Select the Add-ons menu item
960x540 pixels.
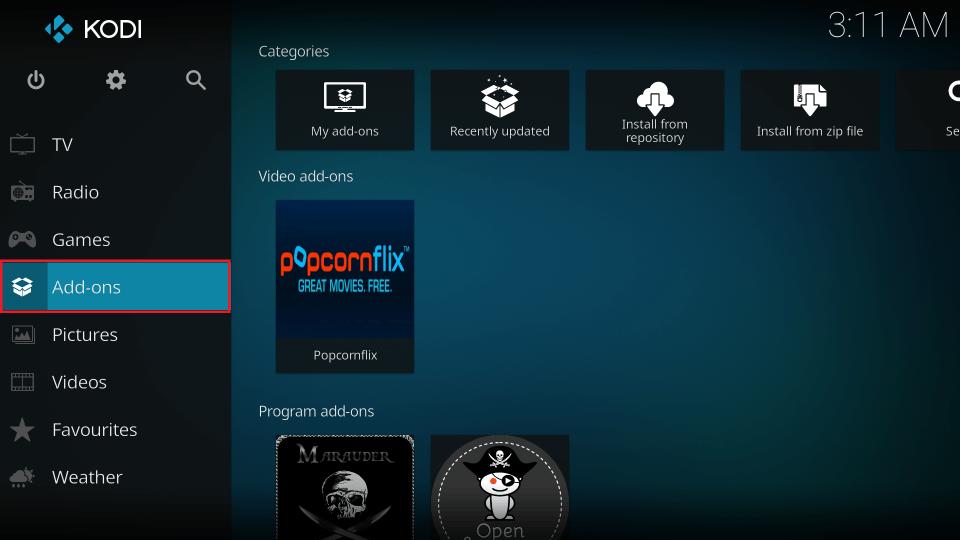[x=116, y=287]
